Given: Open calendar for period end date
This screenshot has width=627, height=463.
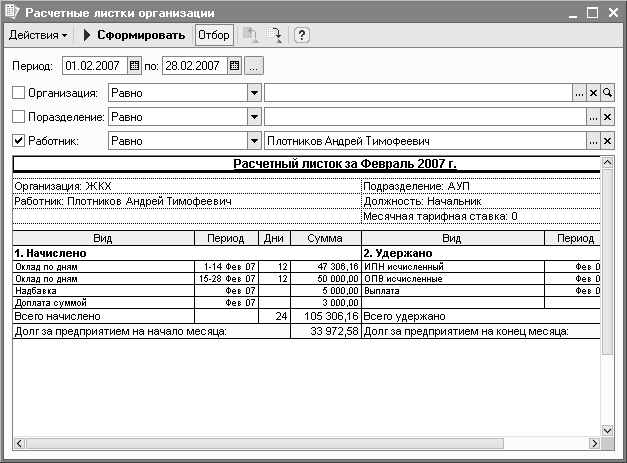Looking at the screenshot, I should (234, 66).
